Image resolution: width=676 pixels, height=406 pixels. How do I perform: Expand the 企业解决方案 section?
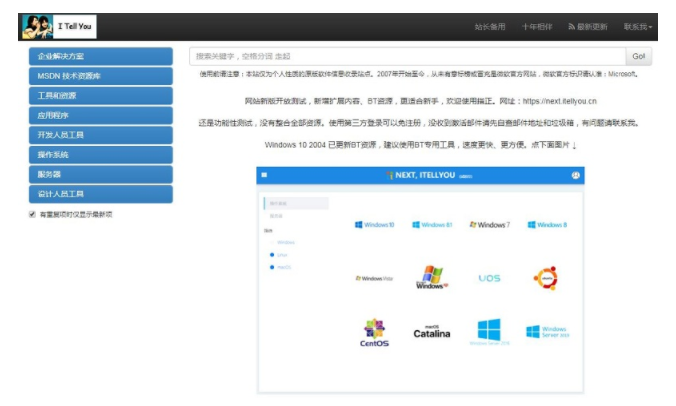coord(100,56)
